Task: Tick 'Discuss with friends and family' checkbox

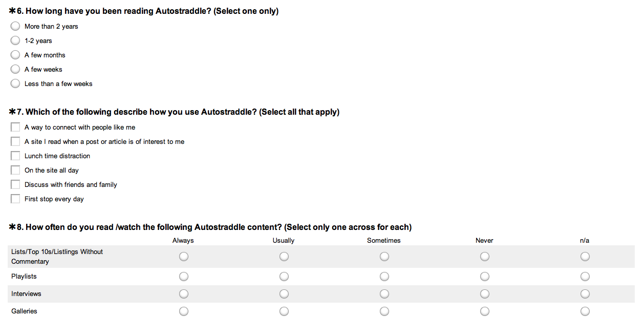Action: click(x=15, y=184)
